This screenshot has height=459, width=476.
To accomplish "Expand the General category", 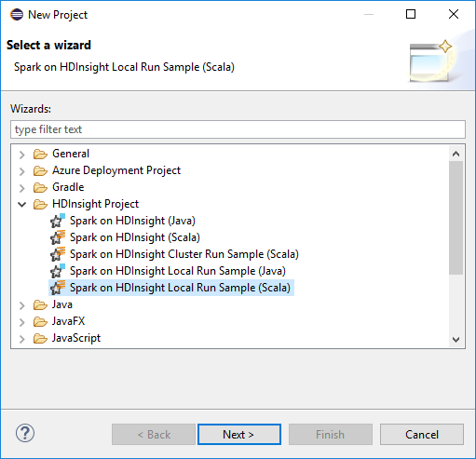I will [x=21, y=155].
